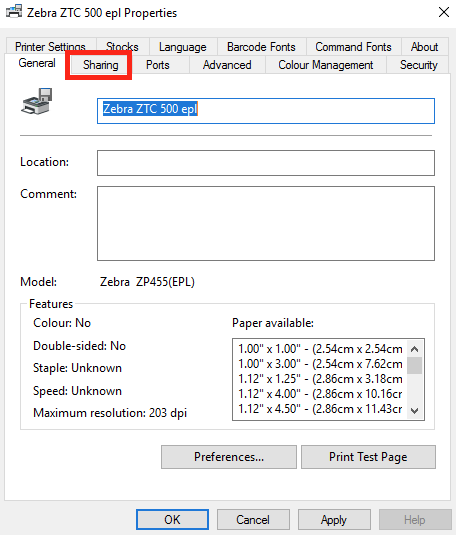Select the Barcode Fonts tab
456x535 pixels.
[x=261, y=47]
